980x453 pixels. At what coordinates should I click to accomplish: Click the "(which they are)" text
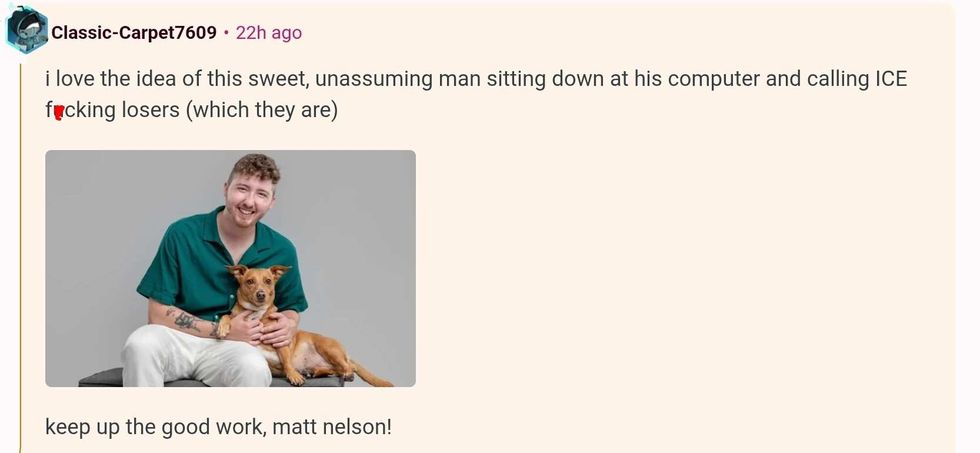[x=261, y=110]
